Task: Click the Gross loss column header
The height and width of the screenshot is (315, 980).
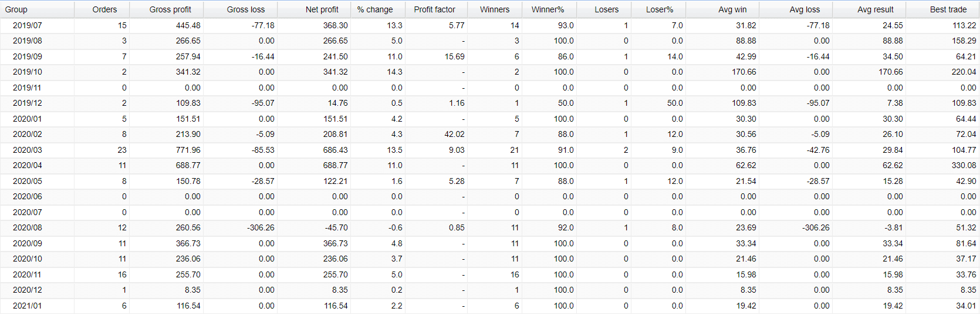Action: (x=241, y=9)
